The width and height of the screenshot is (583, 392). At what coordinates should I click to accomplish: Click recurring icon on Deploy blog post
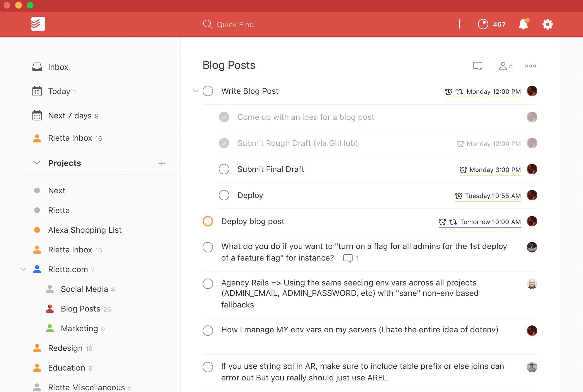click(453, 222)
